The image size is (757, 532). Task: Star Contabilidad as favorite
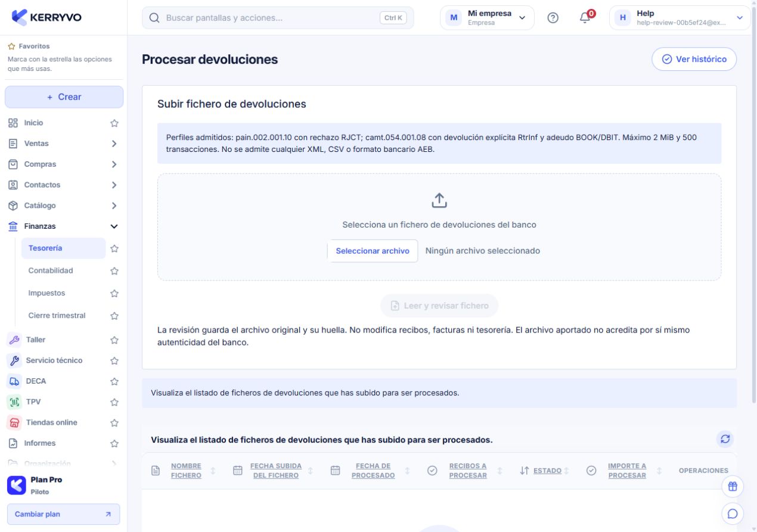tap(114, 270)
